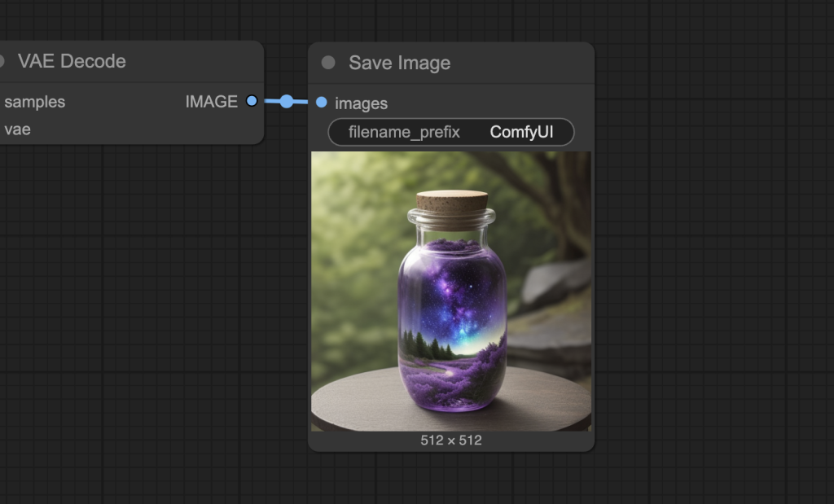This screenshot has width=834, height=504.
Task: Click blank body area right of vae input
Action: (147, 129)
